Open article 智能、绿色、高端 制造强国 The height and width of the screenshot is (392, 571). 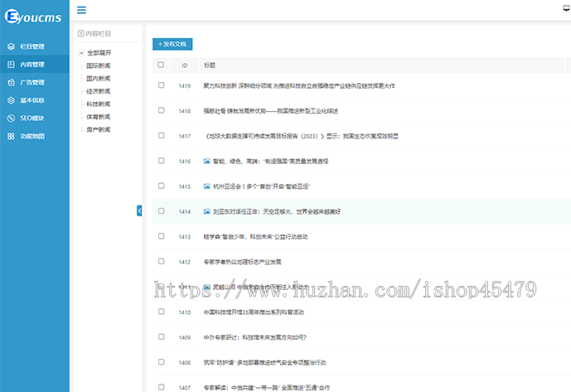(270, 161)
